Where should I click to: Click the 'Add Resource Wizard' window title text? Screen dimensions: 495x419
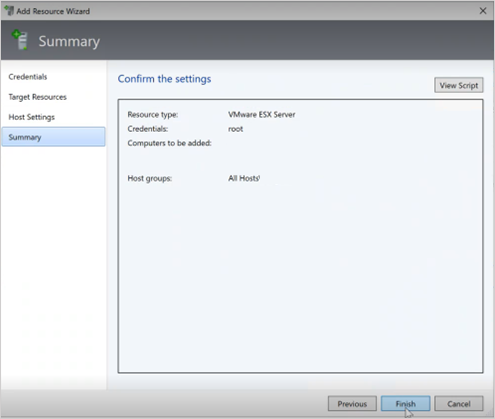tap(53, 11)
